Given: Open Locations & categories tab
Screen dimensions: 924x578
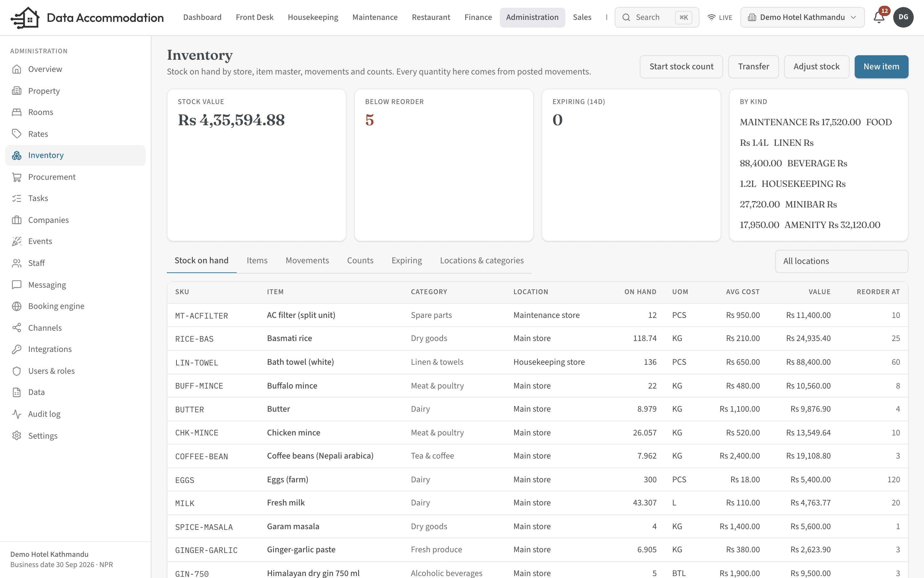Looking at the screenshot, I should click(482, 260).
